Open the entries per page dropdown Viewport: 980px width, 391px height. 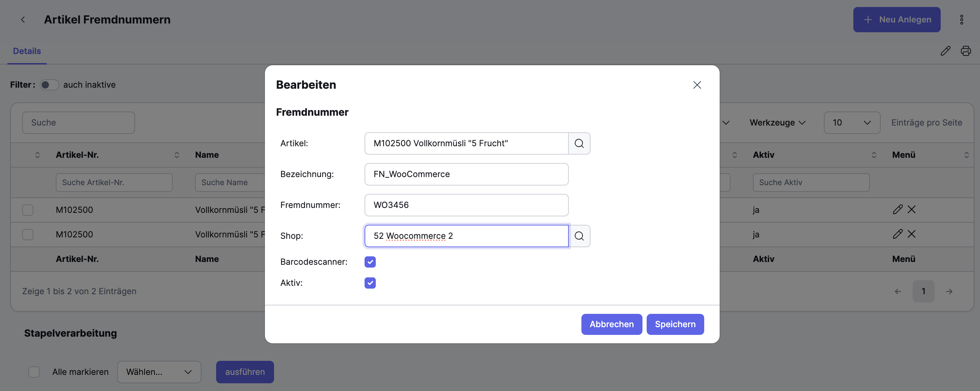coord(852,122)
